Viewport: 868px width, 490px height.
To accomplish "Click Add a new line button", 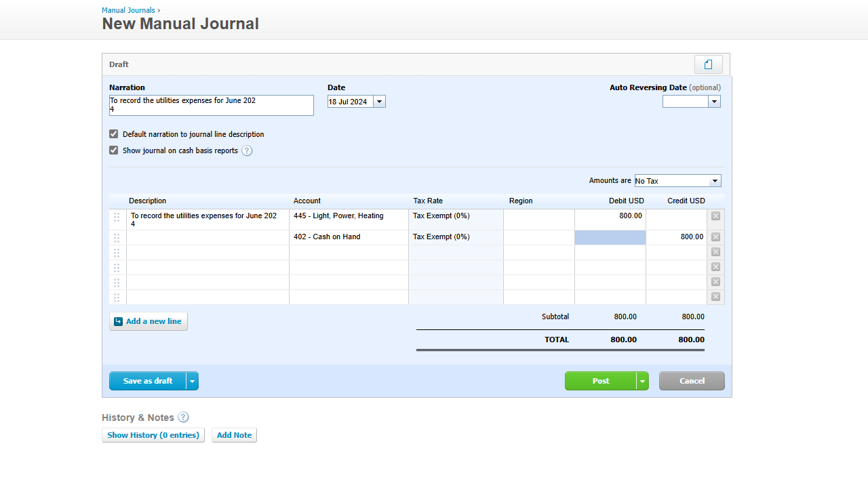I will [149, 321].
